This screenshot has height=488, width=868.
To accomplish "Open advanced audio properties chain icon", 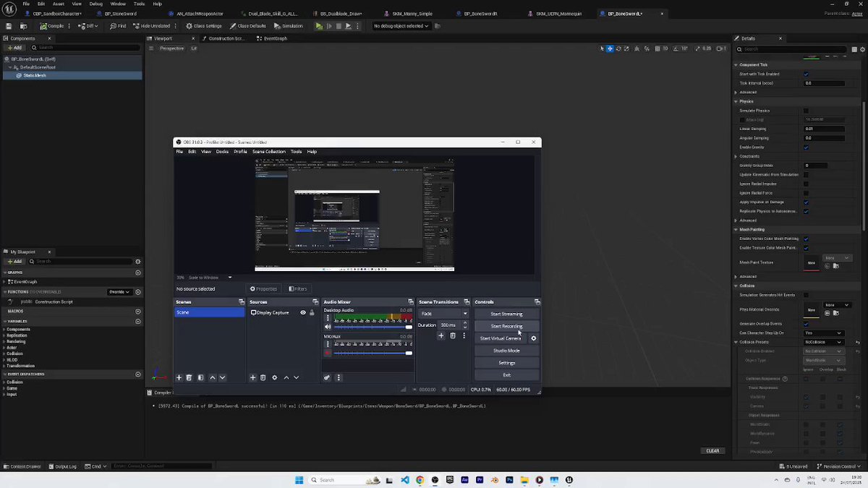I will point(327,377).
